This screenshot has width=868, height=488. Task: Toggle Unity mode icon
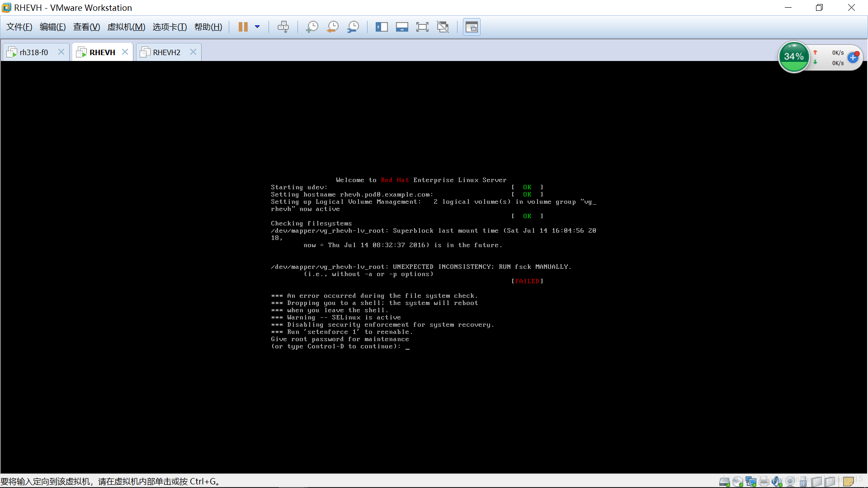coord(443,27)
